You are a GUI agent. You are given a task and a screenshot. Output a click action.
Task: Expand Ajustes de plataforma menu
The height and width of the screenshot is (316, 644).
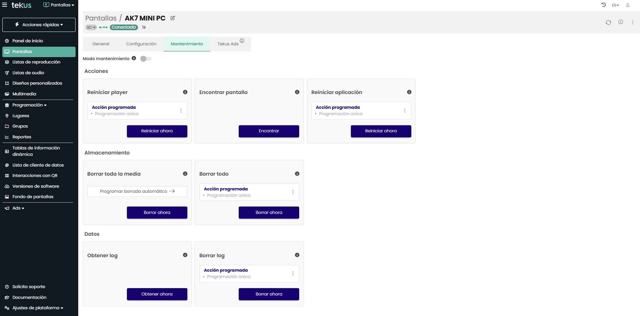click(38, 308)
